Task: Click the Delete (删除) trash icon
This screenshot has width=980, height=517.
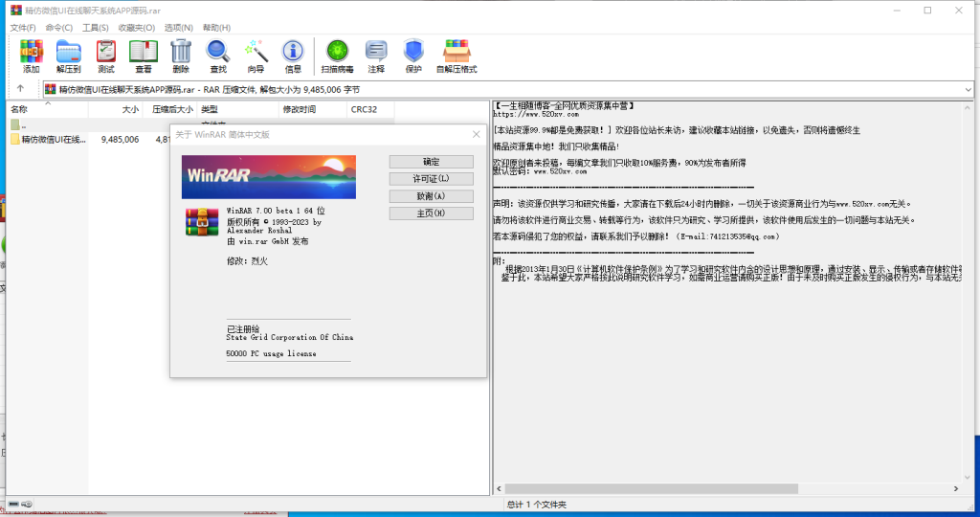Action: 181,56
